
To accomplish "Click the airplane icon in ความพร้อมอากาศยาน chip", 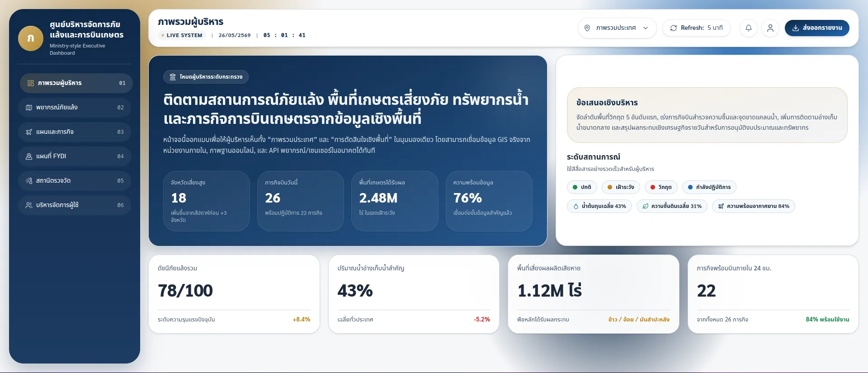I will (721, 206).
